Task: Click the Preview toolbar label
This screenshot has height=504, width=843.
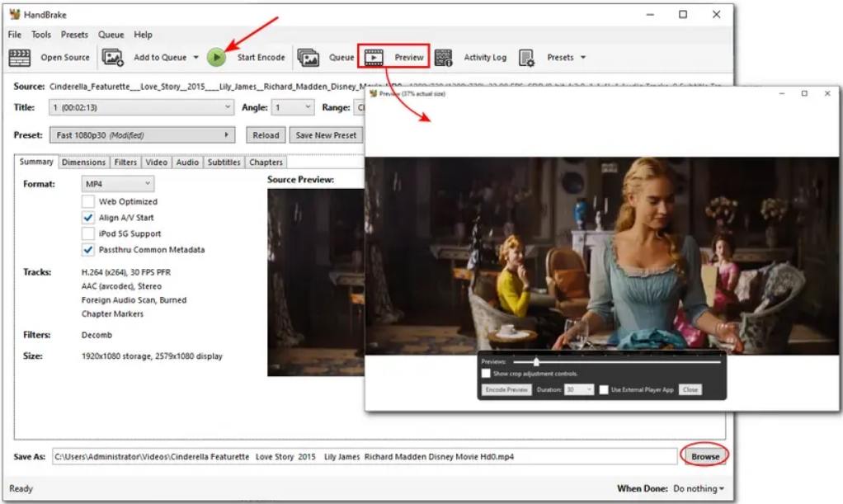Action: tap(409, 58)
